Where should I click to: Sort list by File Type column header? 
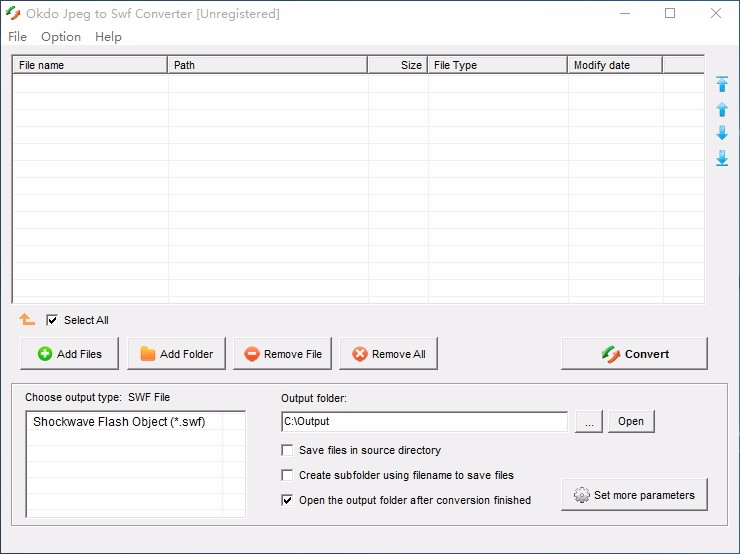tap(497, 65)
